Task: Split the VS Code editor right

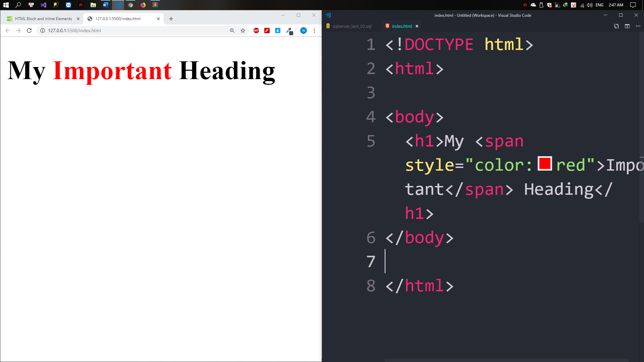Action: pos(627,26)
